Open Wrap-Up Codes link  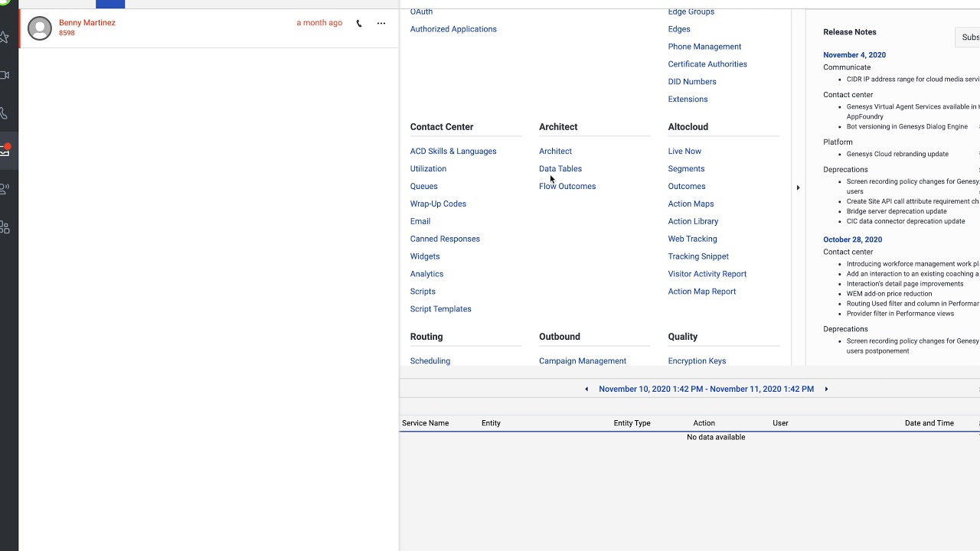tap(438, 204)
